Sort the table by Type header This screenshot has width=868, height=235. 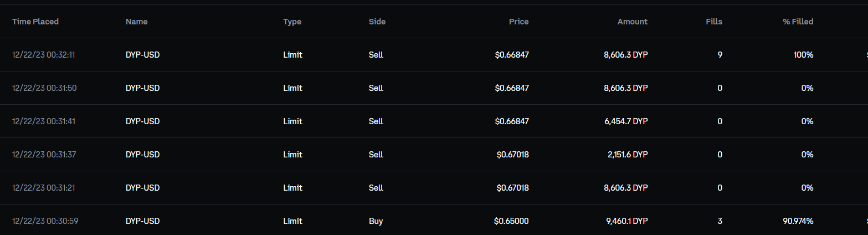coord(292,22)
